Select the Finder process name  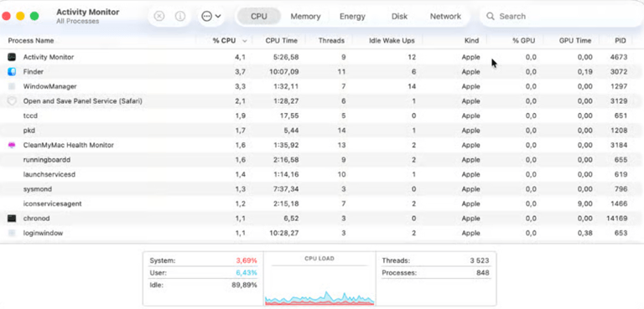[34, 72]
